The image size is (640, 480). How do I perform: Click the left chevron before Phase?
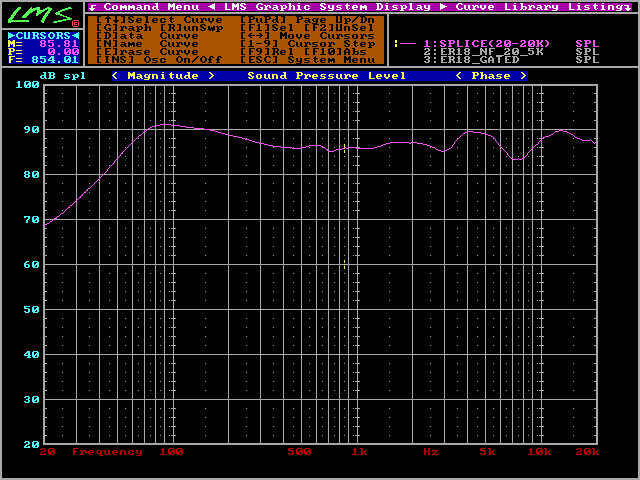tap(459, 76)
